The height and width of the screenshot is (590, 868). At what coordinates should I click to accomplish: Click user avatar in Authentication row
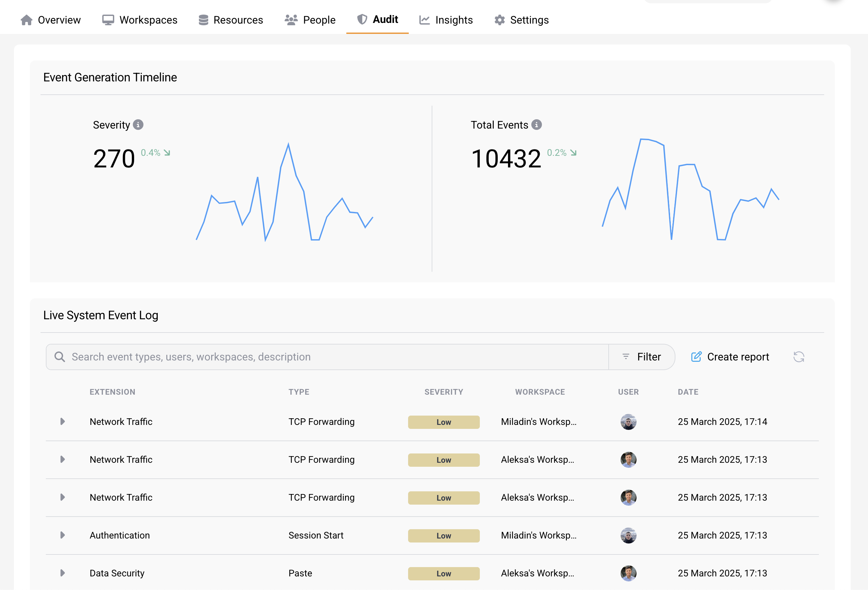[x=628, y=536]
